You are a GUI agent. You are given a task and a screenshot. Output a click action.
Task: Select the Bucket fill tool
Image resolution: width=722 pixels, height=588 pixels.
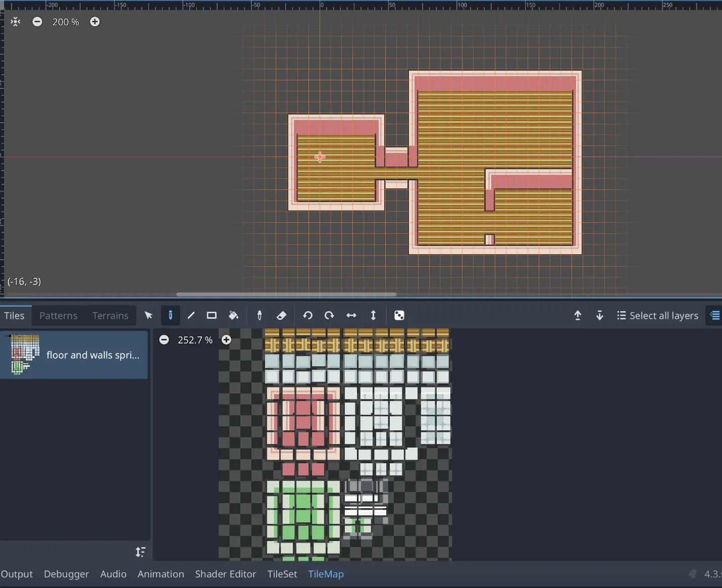pyautogui.click(x=233, y=316)
